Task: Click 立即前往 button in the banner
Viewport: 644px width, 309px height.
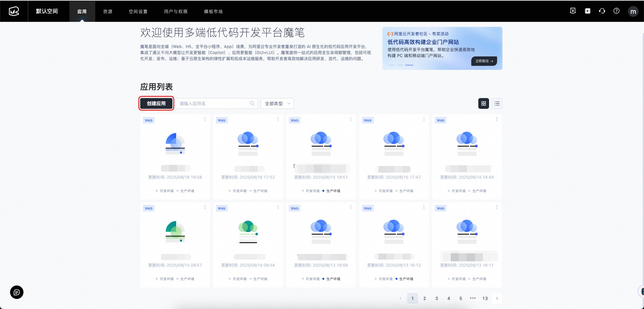Action: [x=484, y=61]
